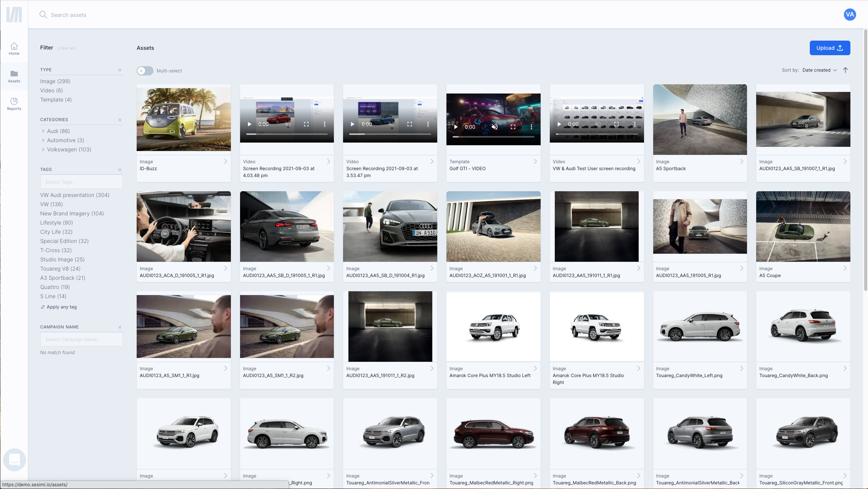868x489 pixels.
Task: Unmute the Golf GTI video
Action: click(x=495, y=127)
